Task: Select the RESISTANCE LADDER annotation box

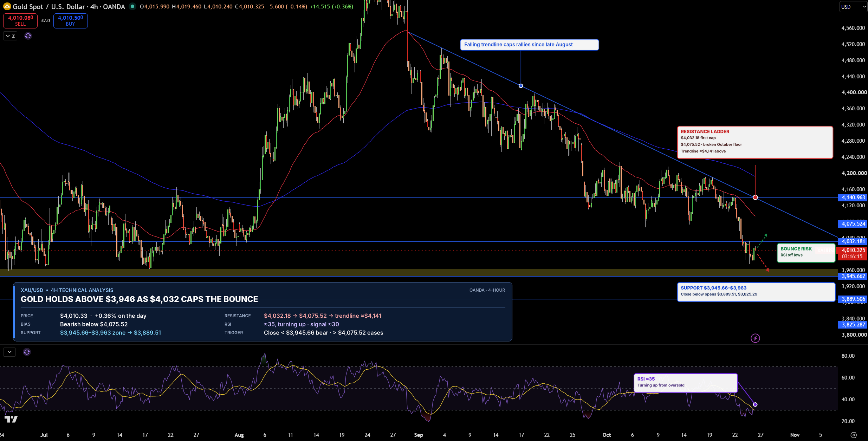Action: click(x=755, y=142)
